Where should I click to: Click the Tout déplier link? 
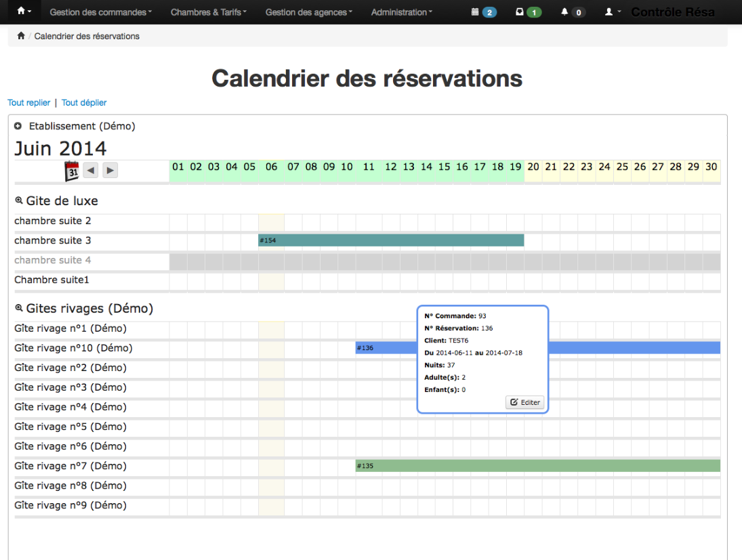click(x=83, y=102)
